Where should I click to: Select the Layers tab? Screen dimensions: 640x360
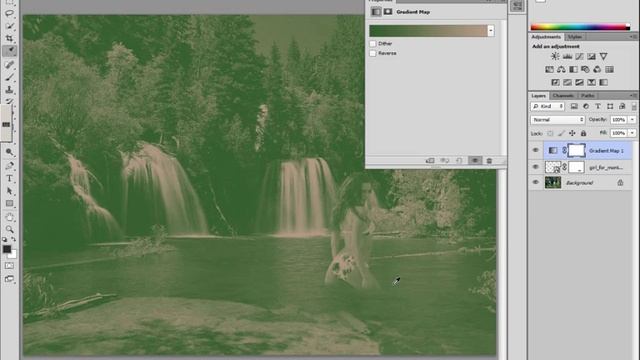(x=539, y=96)
